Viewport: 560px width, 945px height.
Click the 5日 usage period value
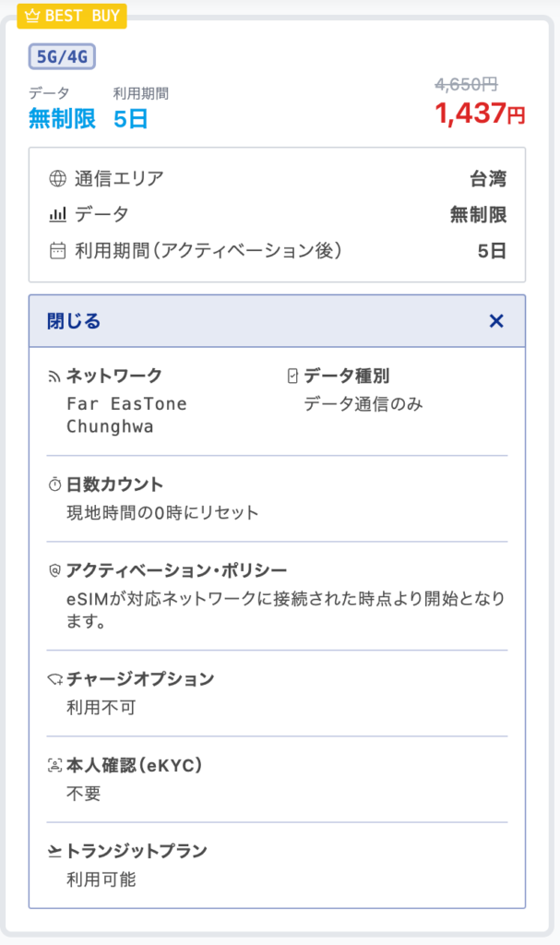[x=130, y=119]
